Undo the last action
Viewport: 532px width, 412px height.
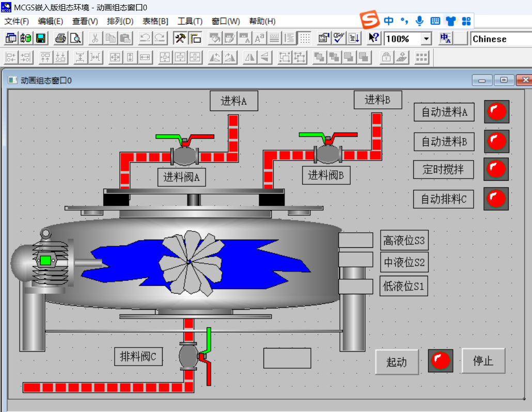[145, 38]
